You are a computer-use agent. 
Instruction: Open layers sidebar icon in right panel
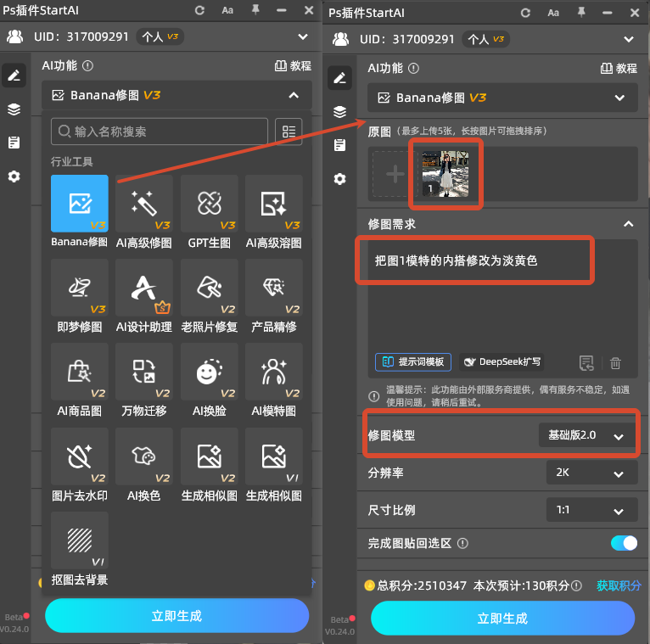coord(340,112)
